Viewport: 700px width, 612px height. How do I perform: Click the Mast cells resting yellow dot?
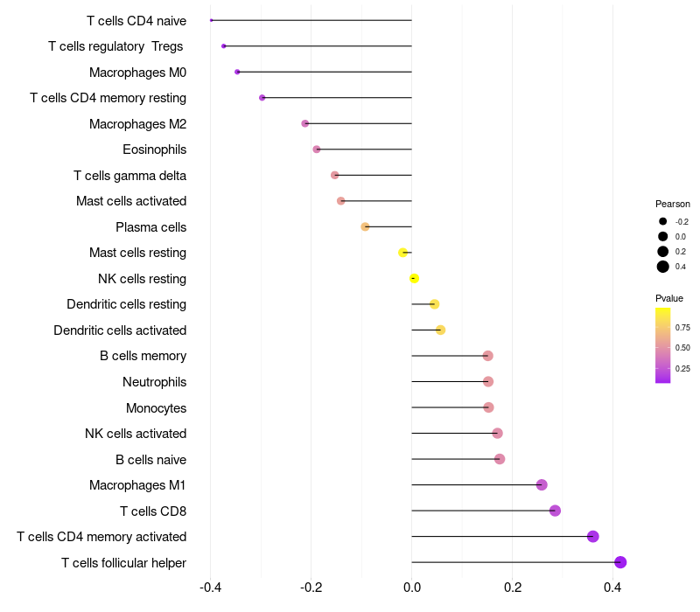(402, 253)
